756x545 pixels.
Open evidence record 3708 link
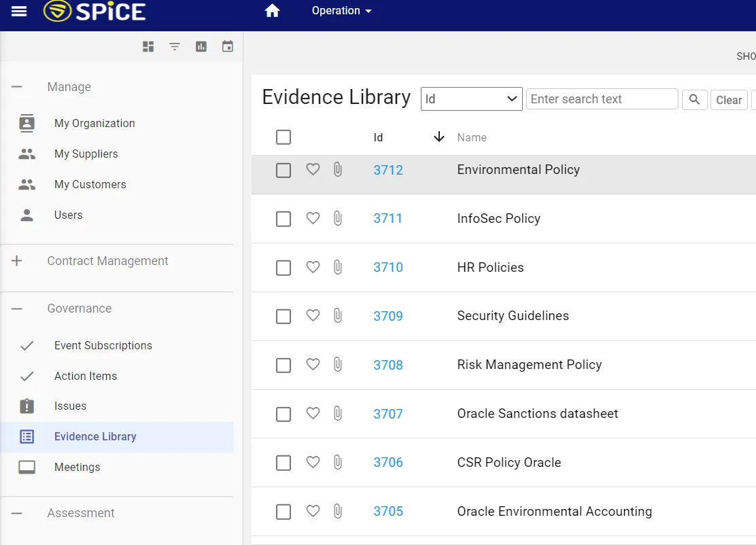click(388, 365)
